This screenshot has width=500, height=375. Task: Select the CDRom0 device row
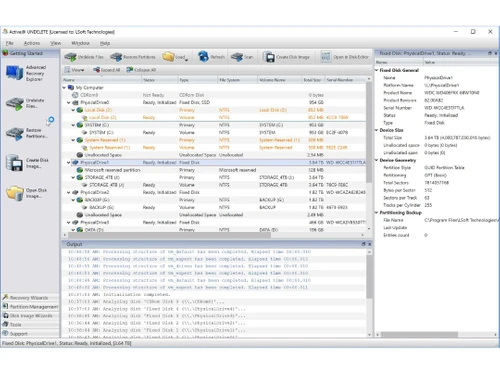click(214, 95)
